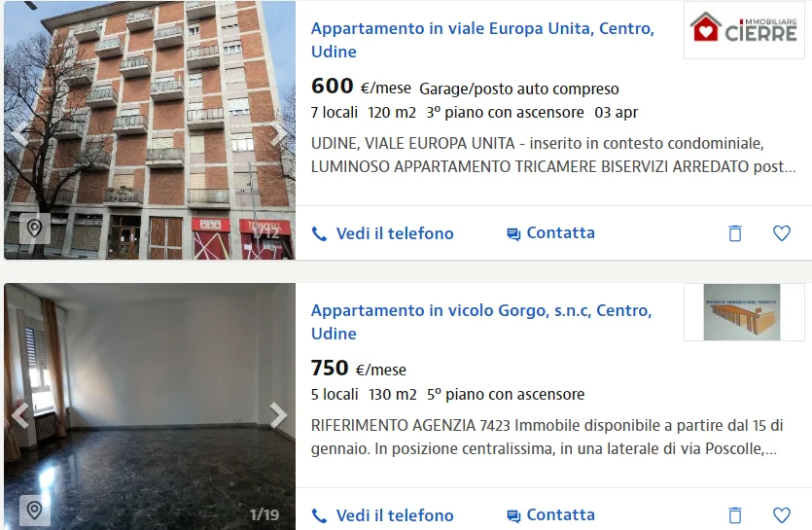Expand truncated description of vicolo Gorgo listing
This screenshot has height=530, width=812.
pos(770,448)
